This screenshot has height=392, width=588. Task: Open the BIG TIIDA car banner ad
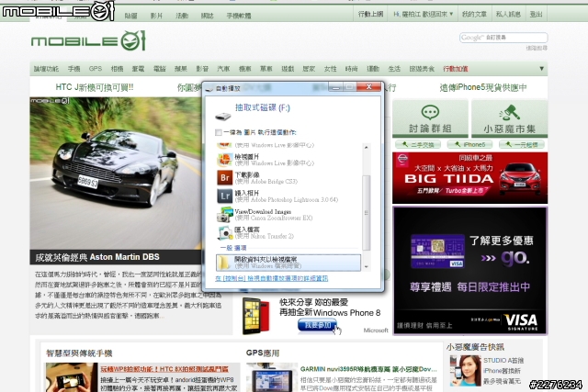coord(469,177)
